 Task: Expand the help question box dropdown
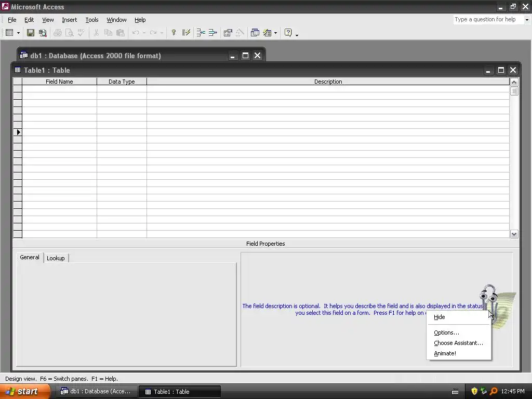(527, 20)
